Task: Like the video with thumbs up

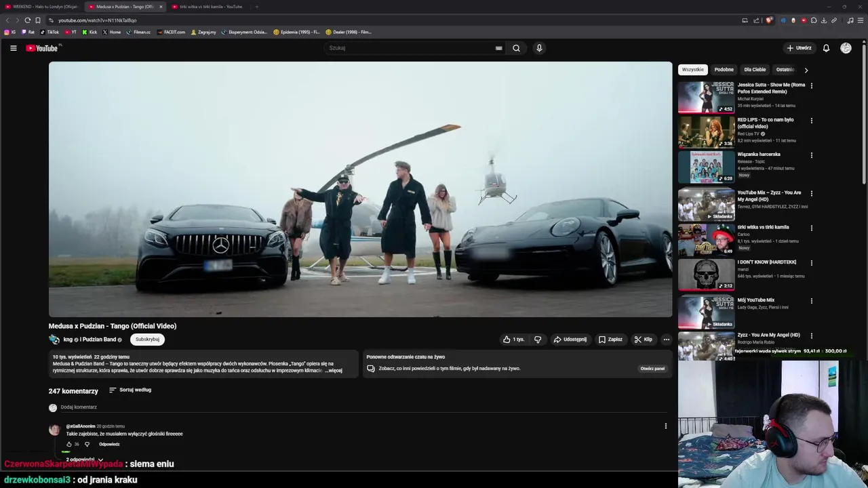Action: [x=513, y=340]
